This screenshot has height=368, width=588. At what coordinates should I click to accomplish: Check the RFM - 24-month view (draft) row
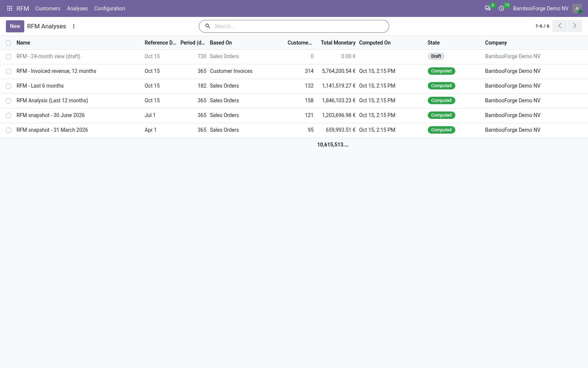click(x=8, y=57)
